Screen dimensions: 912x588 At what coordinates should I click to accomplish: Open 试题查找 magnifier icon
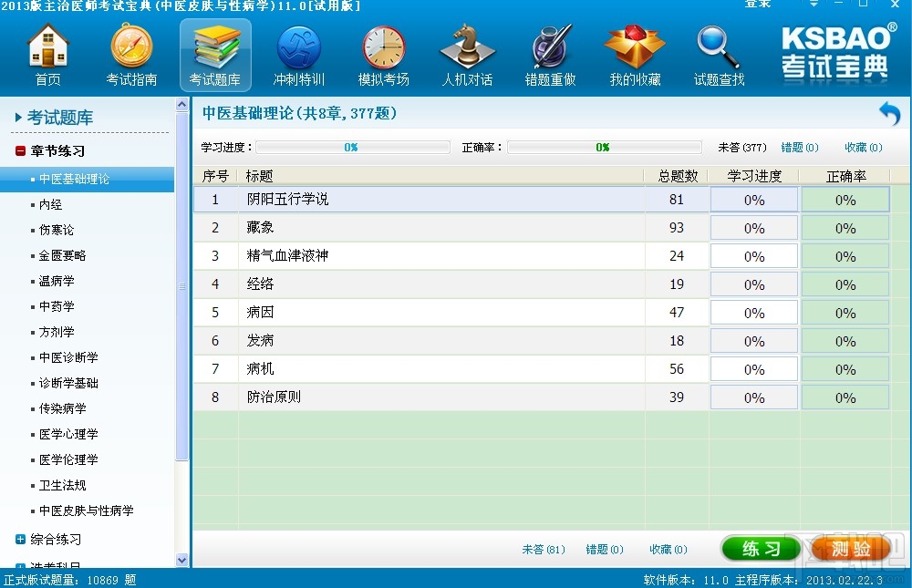pos(719,55)
